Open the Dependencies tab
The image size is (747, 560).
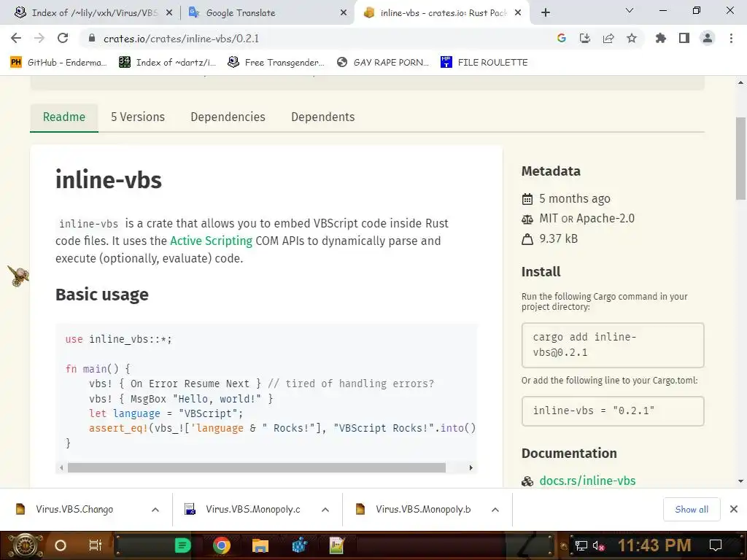228,117
